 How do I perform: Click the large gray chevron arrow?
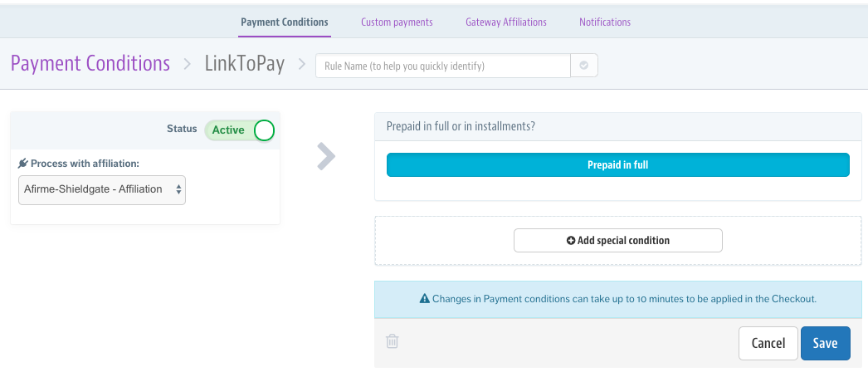[326, 156]
